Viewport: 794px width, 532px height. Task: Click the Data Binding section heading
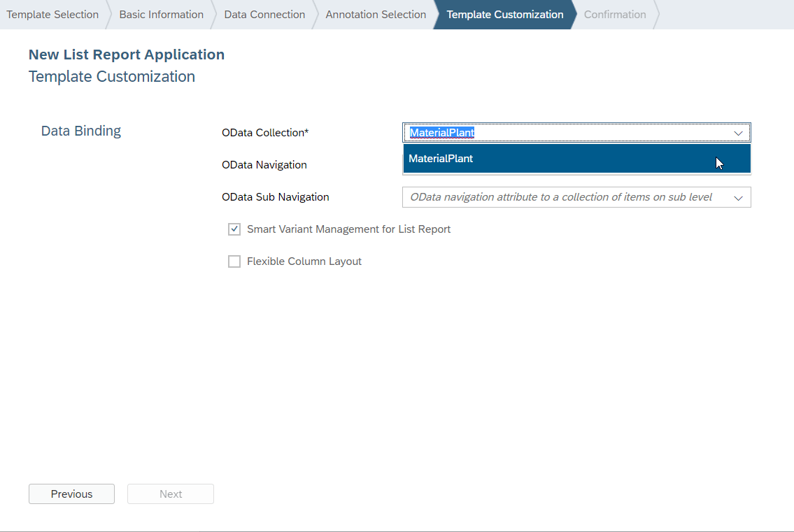[81, 131]
